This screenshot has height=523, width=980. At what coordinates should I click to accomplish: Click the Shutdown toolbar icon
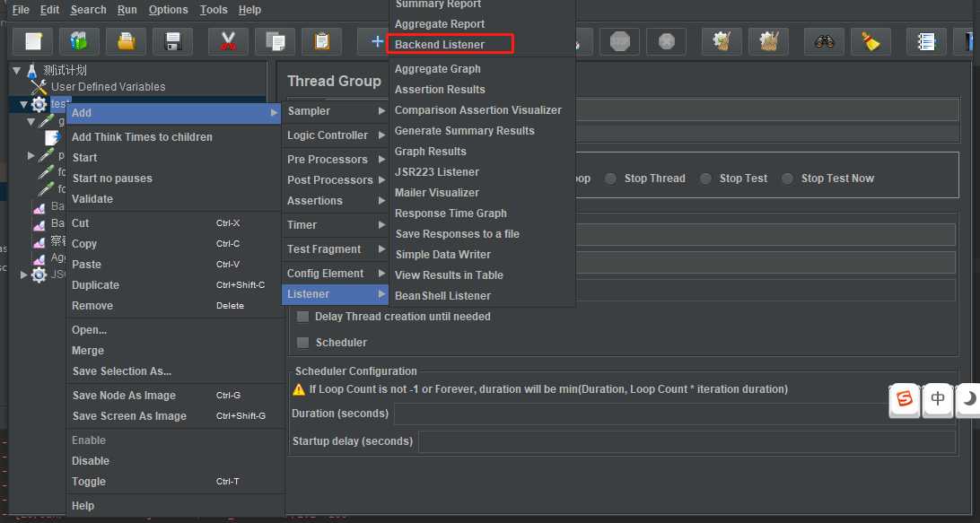click(x=666, y=42)
